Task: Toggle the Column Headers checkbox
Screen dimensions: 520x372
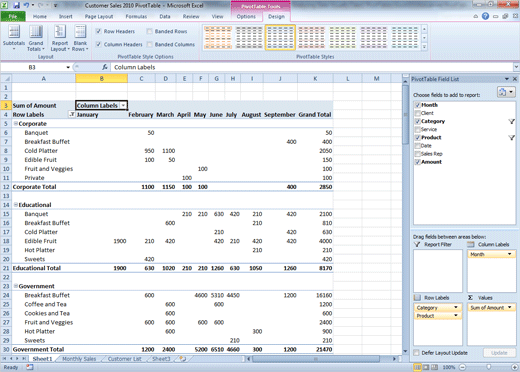Action: tap(98, 44)
